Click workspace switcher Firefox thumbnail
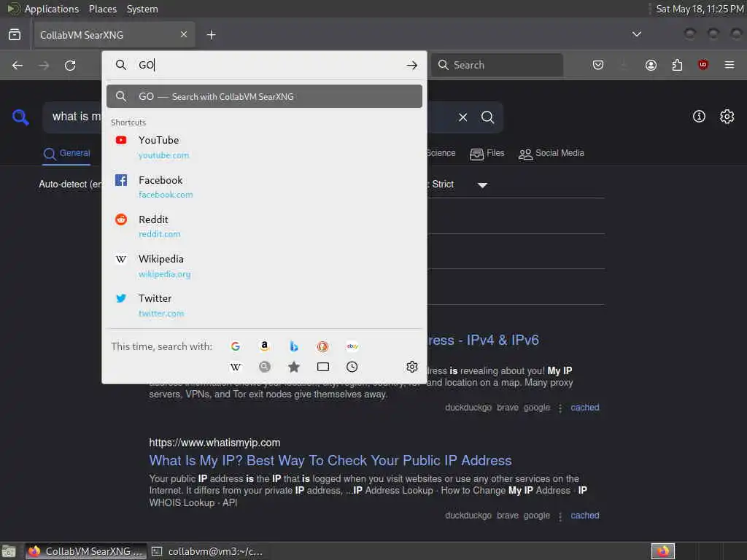 [663, 551]
